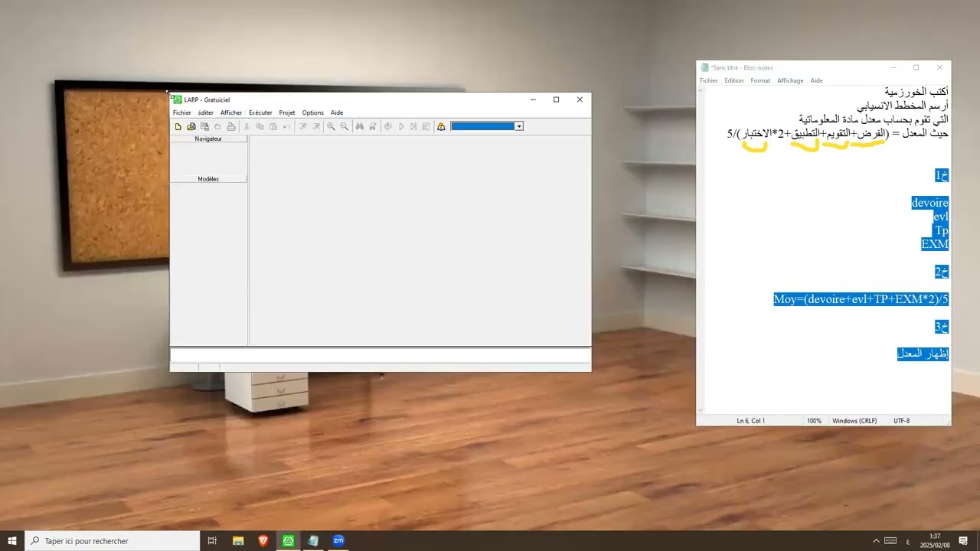980x551 pixels.
Task: Click the 'devoire' line in Bloc-notes
Action: [930, 203]
